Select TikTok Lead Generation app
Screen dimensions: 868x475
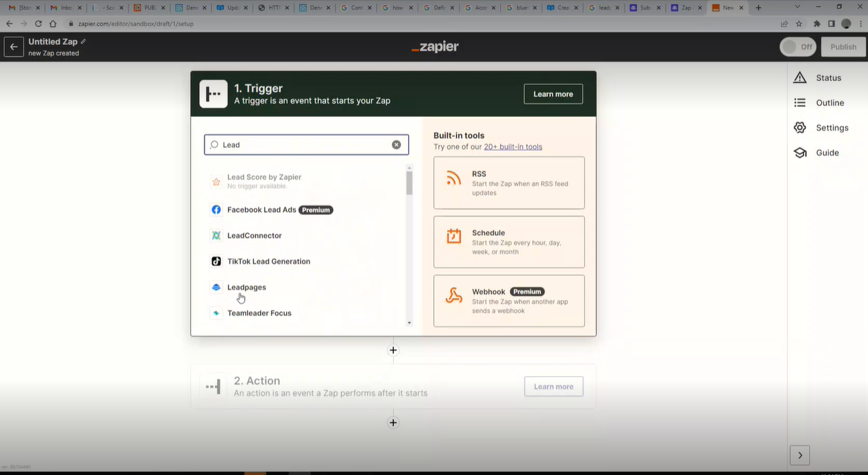pos(306,261)
